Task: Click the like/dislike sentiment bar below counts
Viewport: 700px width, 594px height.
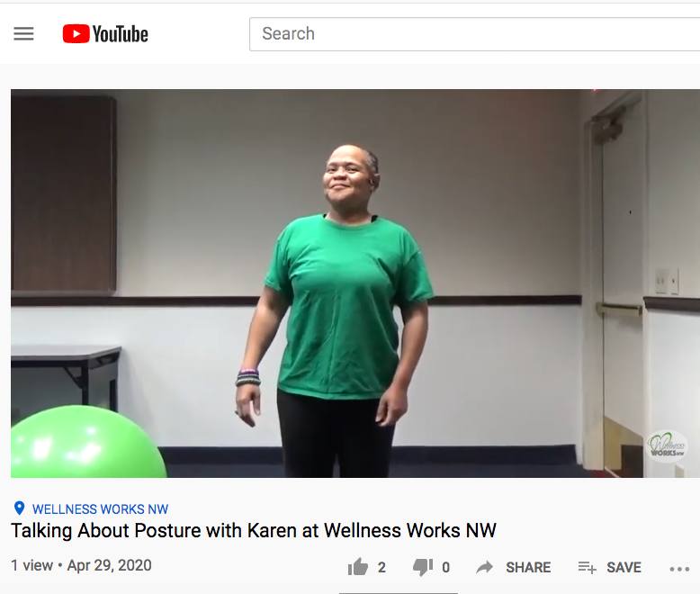Action: 399,593
